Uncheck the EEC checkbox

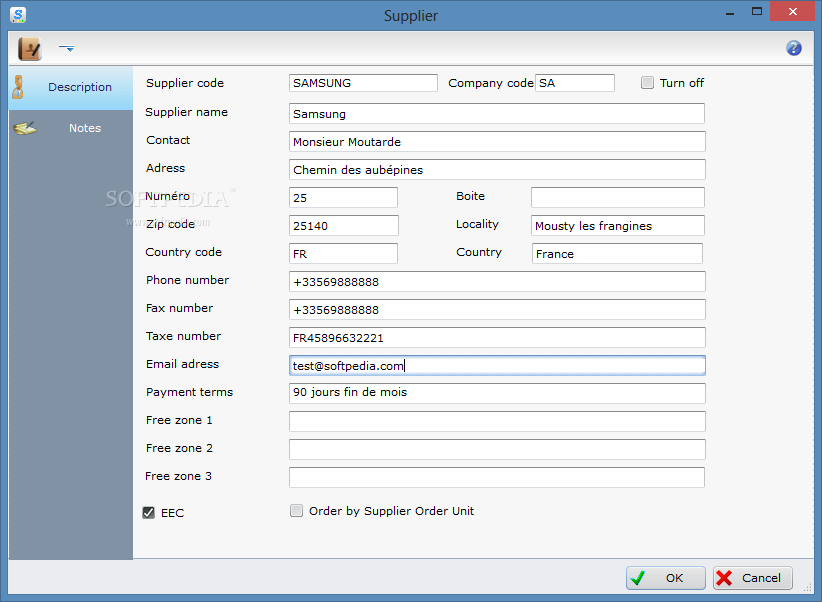149,512
